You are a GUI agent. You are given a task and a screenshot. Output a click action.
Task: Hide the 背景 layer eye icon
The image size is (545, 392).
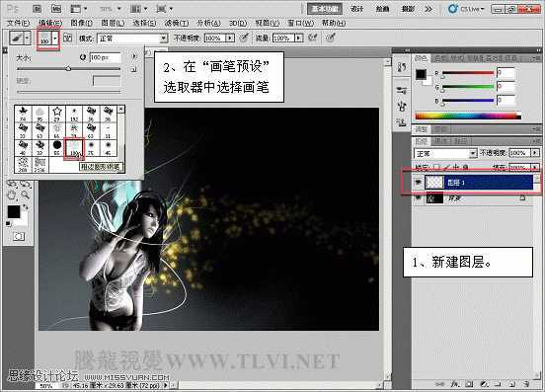[x=419, y=198]
